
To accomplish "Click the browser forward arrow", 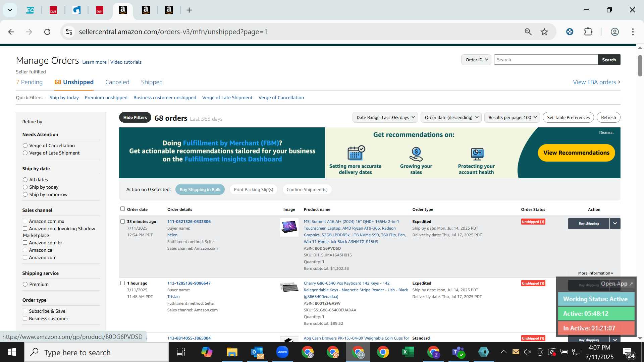I will (29, 32).
